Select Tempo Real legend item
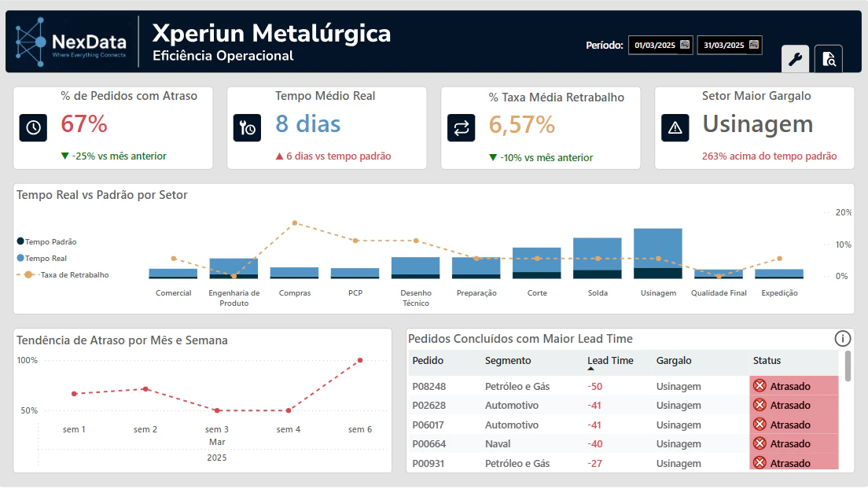Image resolution: width=868 pixels, height=489 pixels. coord(42,258)
